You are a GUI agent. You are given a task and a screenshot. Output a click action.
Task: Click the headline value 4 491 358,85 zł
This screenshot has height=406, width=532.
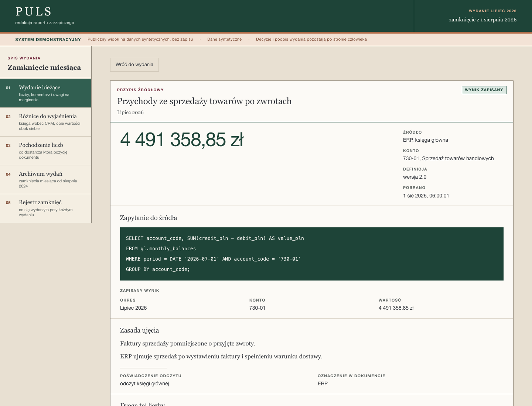tap(182, 140)
